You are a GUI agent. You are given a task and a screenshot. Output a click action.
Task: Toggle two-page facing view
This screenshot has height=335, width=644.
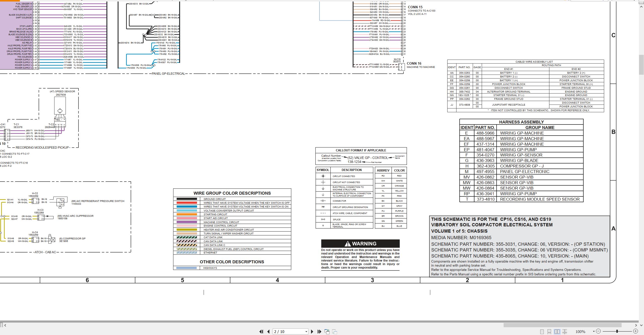point(557,332)
